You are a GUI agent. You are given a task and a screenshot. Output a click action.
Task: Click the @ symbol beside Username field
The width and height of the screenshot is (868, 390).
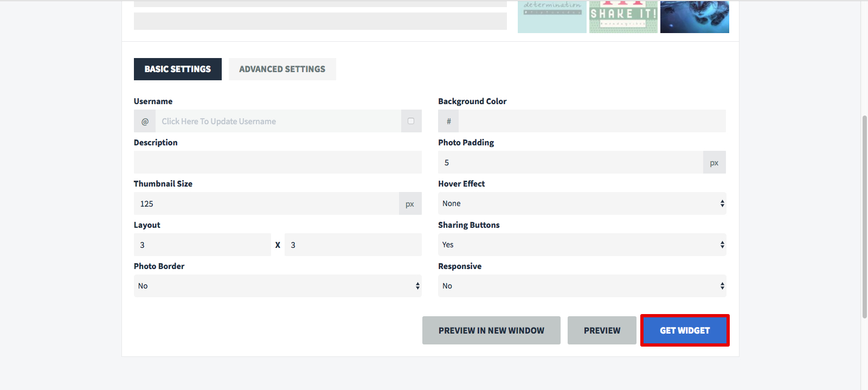pyautogui.click(x=145, y=121)
